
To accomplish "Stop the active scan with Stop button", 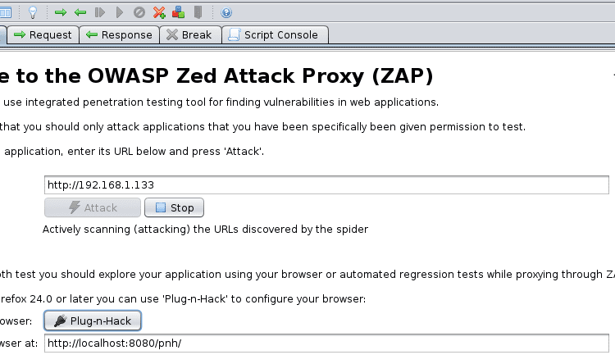I will 174,207.
